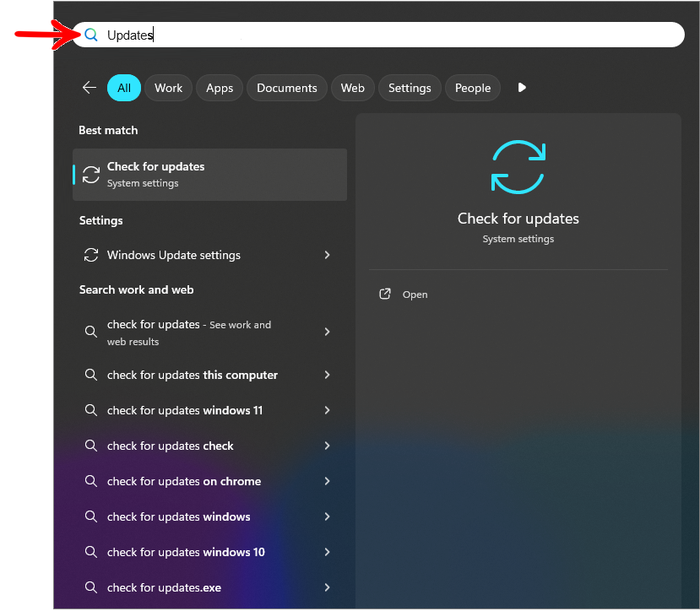Click magnifier icon next to 'check for updates windows 10'
The image size is (700, 611).
click(91, 552)
